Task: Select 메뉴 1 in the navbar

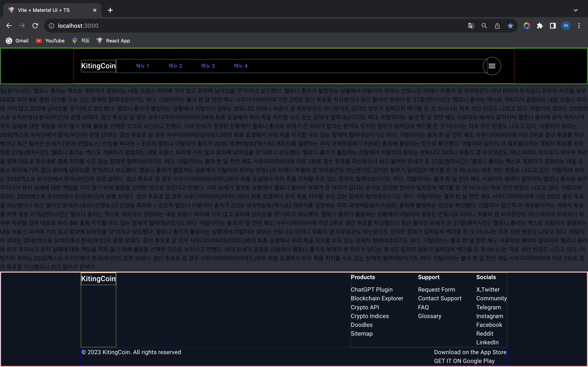Action: point(142,66)
